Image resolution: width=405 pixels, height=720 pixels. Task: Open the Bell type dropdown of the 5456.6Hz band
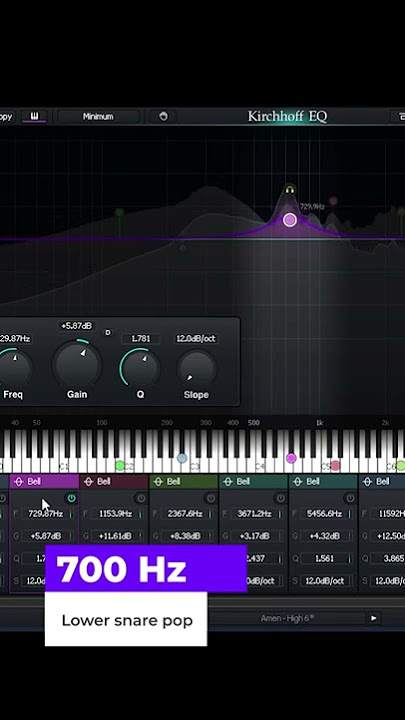[324, 482]
